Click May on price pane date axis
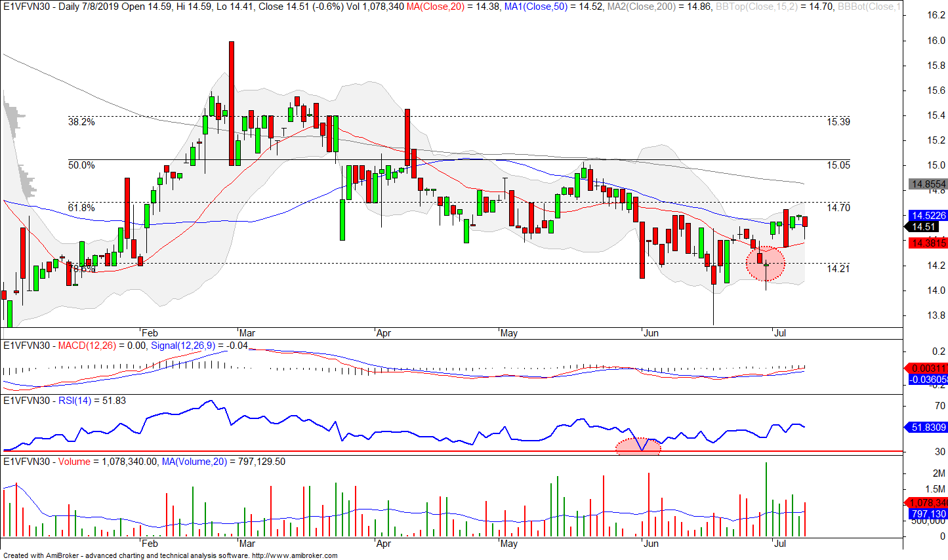Image resolution: width=948 pixels, height=560 pixels. [x=509, y=333]
